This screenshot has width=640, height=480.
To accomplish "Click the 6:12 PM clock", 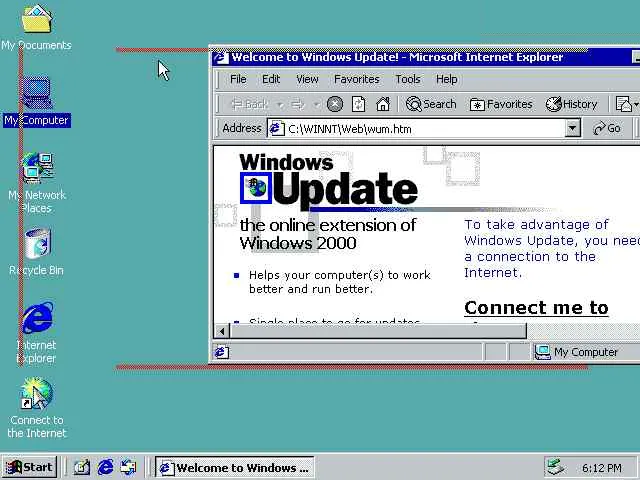I will click(x=602, y=468).
